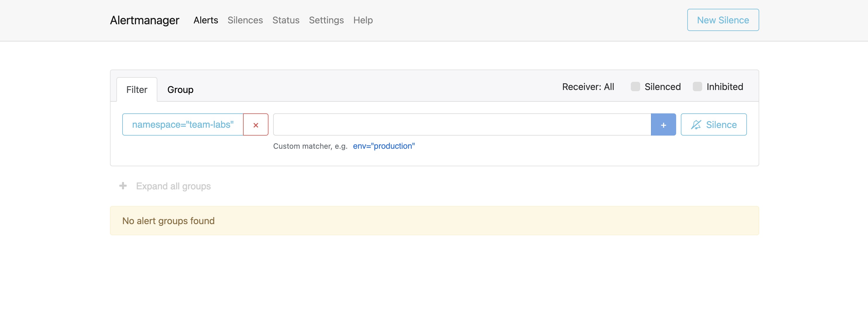Click the plus button to add matcher
The width and height of the screenshot is (868, 322).
[663, 125]
